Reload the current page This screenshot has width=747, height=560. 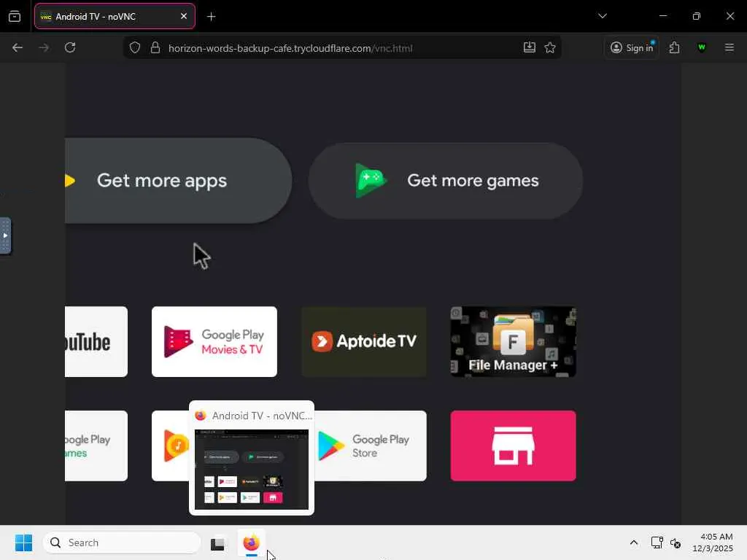pos(70,47)
